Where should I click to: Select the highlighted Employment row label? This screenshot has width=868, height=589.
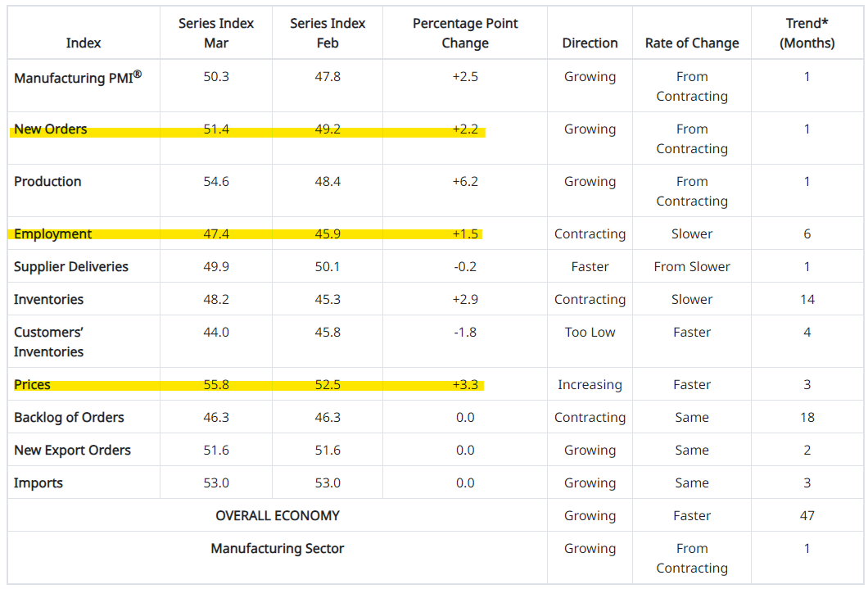tap(52, 234)
